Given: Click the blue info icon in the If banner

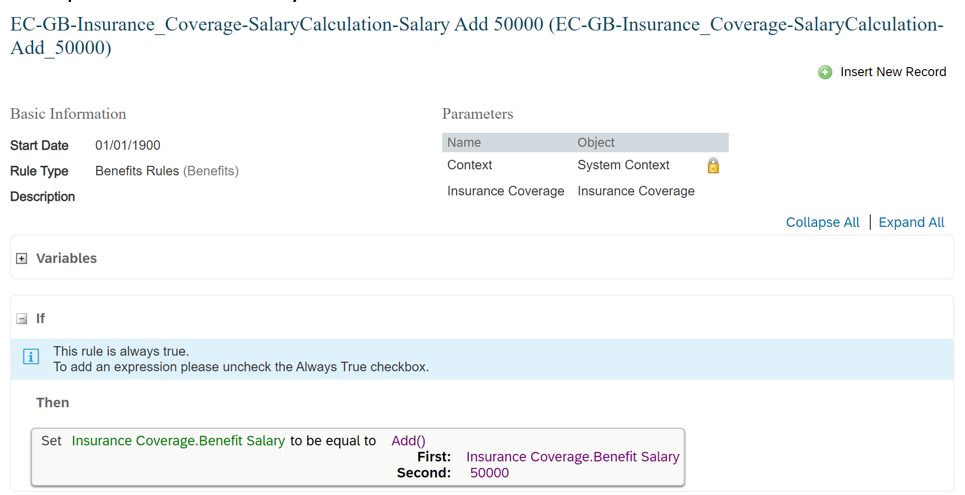Looking at the screenshot, I should coord(31,356).
